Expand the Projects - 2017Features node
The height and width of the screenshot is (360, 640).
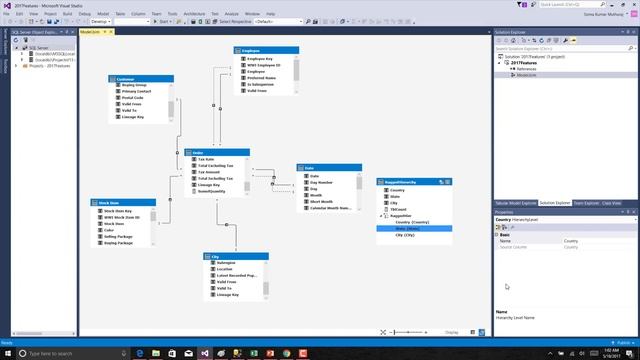click(x=17, y=66)
